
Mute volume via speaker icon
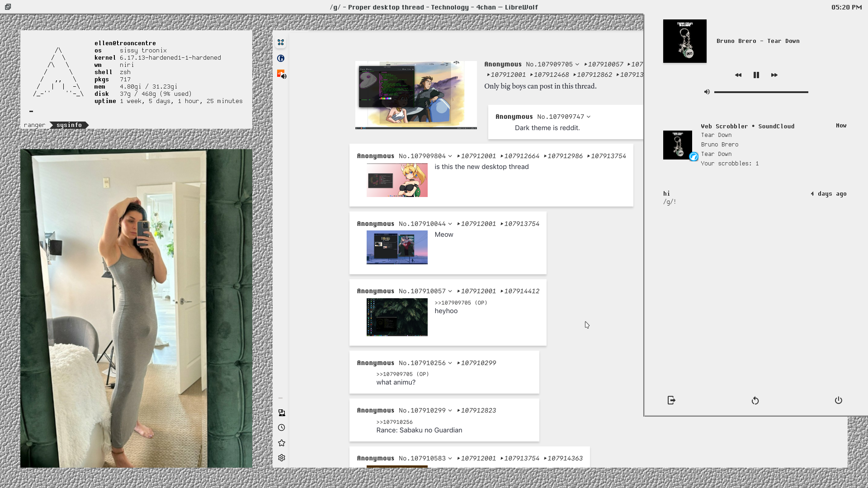point(707,92)
